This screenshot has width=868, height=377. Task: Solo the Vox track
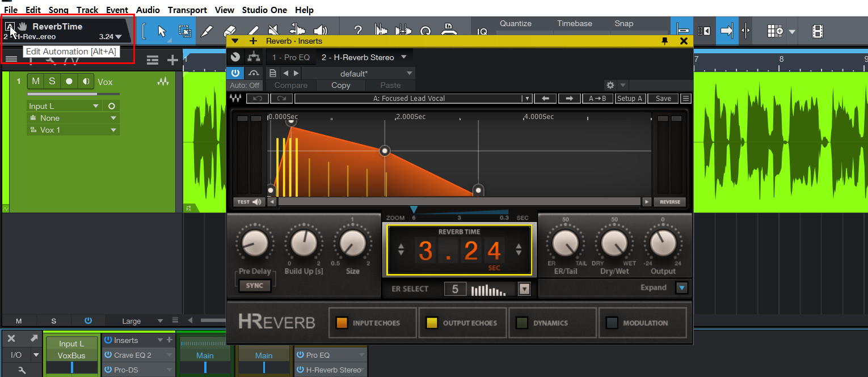(x=52, y=81)
